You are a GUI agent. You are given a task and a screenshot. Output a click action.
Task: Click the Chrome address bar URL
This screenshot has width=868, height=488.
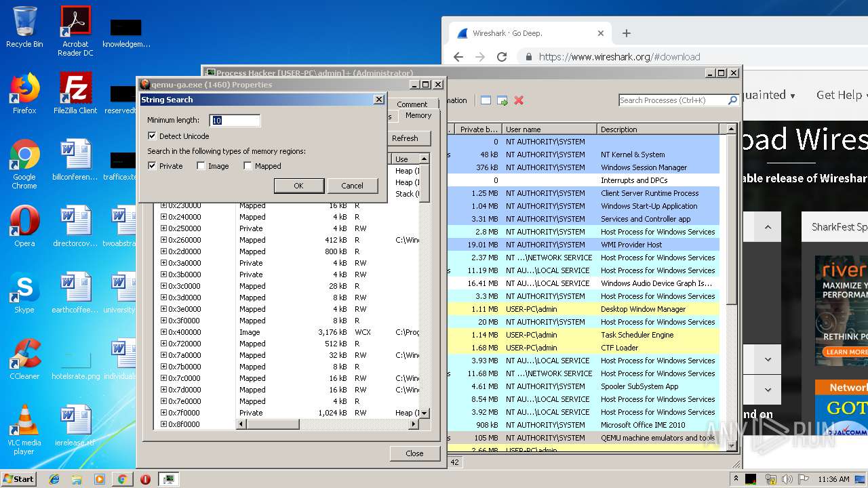(x=619, y=57)
